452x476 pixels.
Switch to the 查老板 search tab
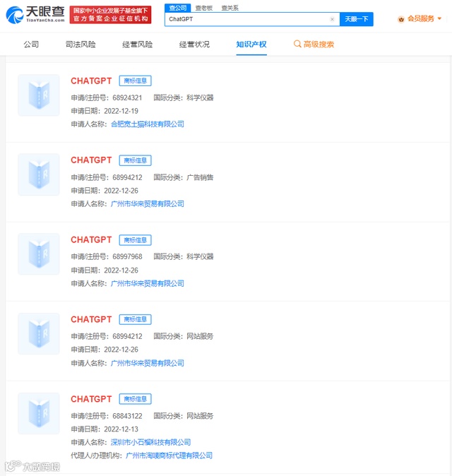[x=203, y=8]
